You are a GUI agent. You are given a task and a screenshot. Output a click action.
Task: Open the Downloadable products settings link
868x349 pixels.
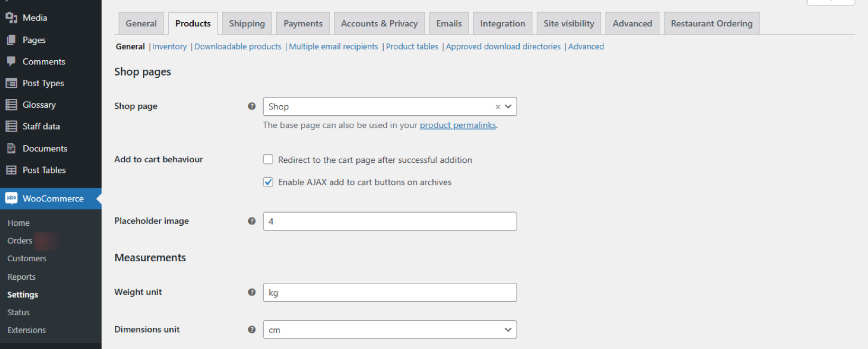coord(237,47)
